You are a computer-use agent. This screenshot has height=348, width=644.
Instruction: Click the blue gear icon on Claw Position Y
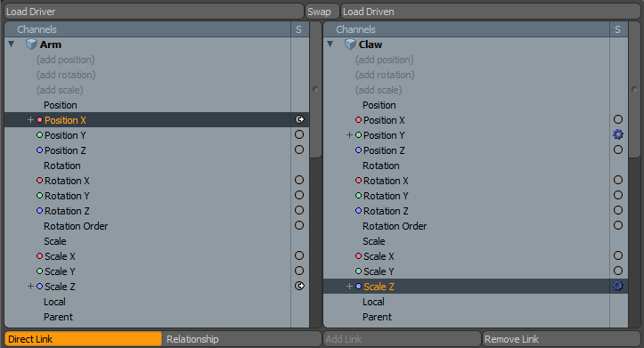click(617, 134)
